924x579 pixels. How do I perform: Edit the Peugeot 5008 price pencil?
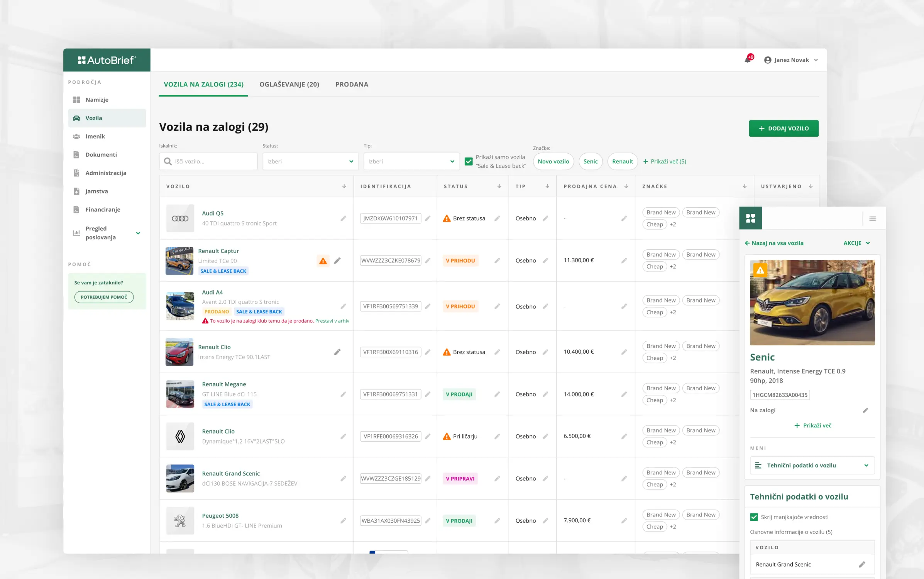click(x=624, y=521)
